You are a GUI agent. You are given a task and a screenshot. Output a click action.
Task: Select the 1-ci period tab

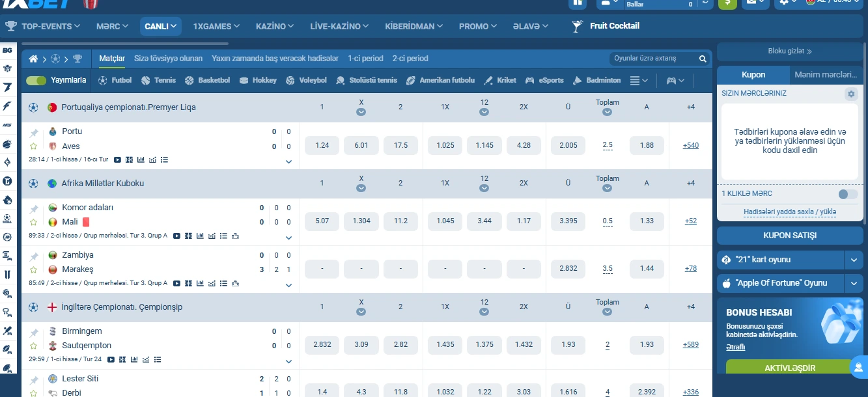[x=365, y=59]
